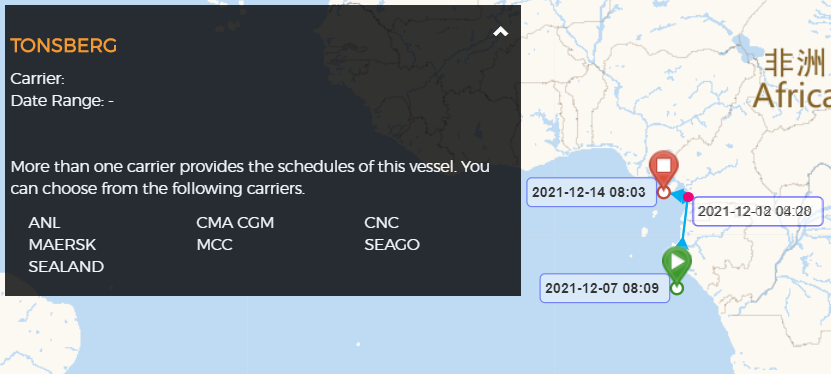Screen dimensions: 831x374
Task: Click the blue arrowhead near destination
Action: pos(676,195)
